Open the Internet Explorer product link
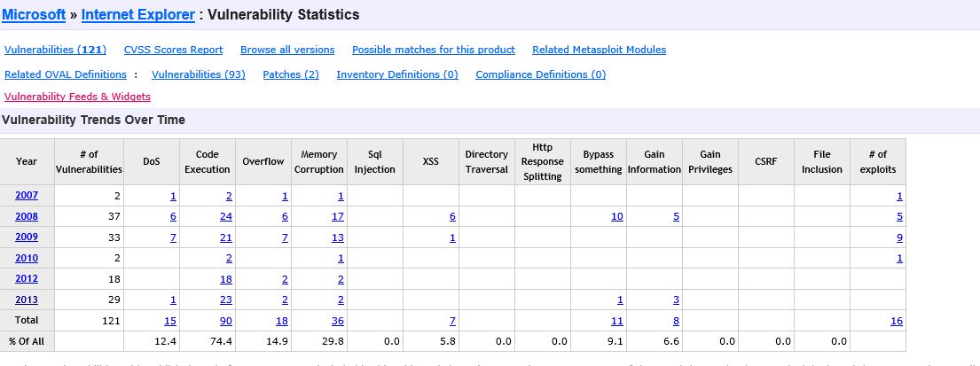 tap(138, 14)
